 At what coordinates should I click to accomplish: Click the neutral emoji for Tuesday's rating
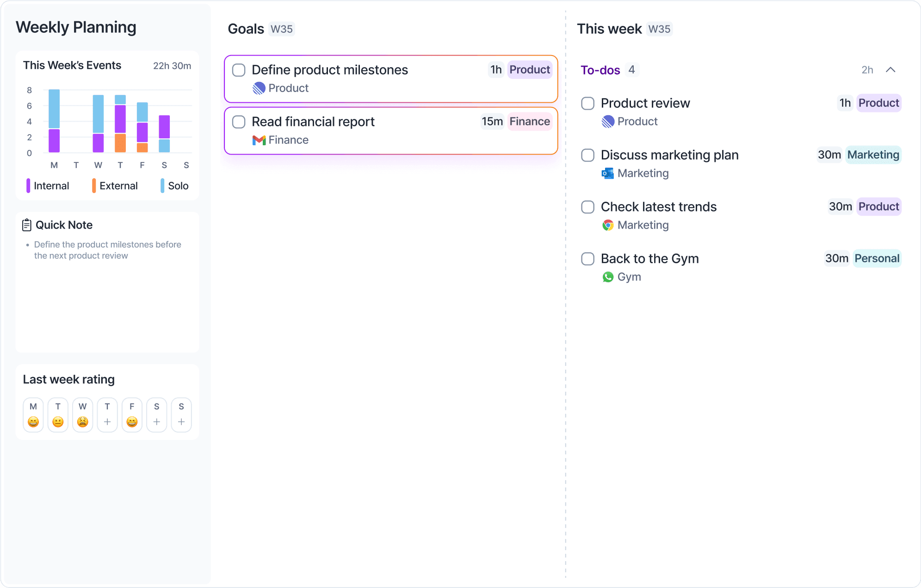58,421
